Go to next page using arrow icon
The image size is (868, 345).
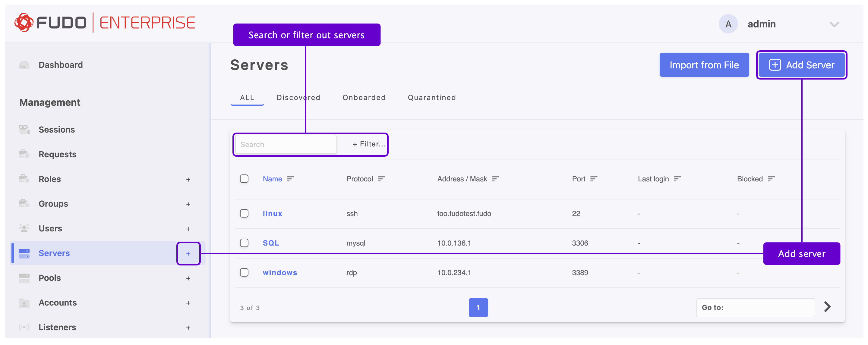coord(827,307)
